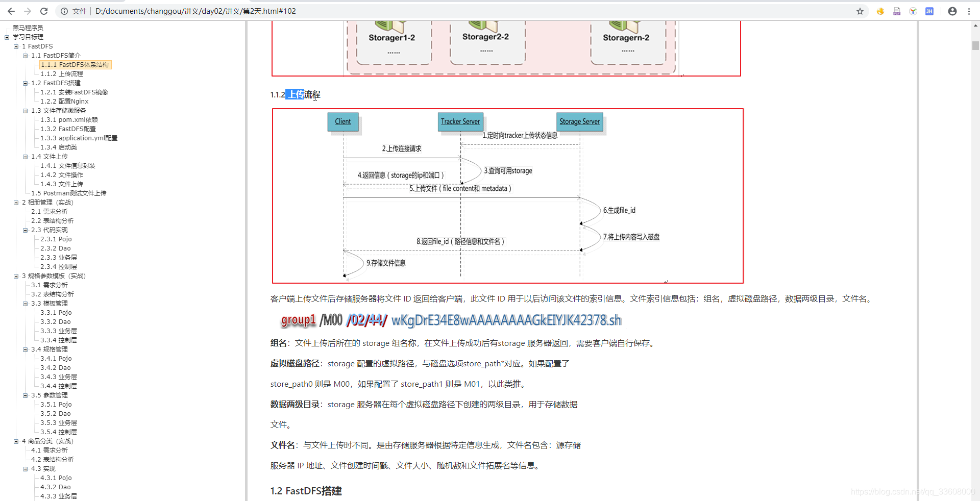The width and height of the screenshot is (980, 501).
Task: Open 3.4.2 Dao outline item
Action: (x=56, y=368)
